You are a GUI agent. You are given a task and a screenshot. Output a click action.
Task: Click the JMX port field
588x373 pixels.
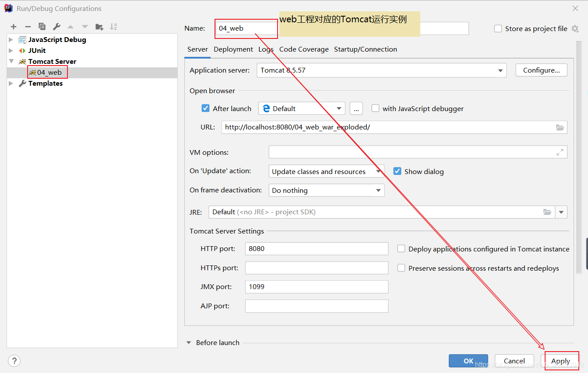(317, 287)
